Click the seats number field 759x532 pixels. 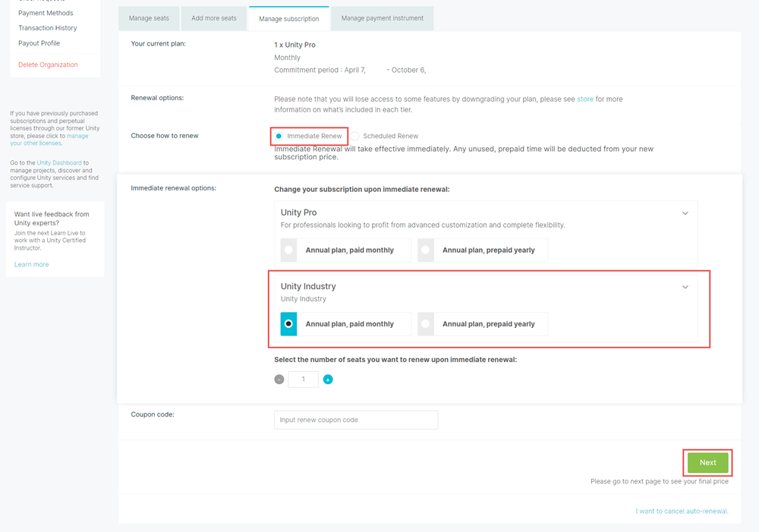tap(304, 379)
